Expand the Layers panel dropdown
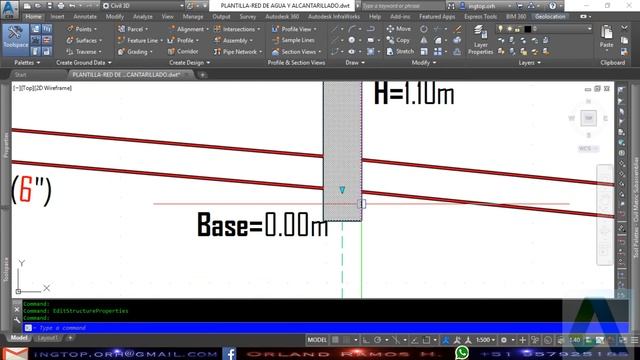The width and height of the screenshot is (640, 360). point(529,62)
